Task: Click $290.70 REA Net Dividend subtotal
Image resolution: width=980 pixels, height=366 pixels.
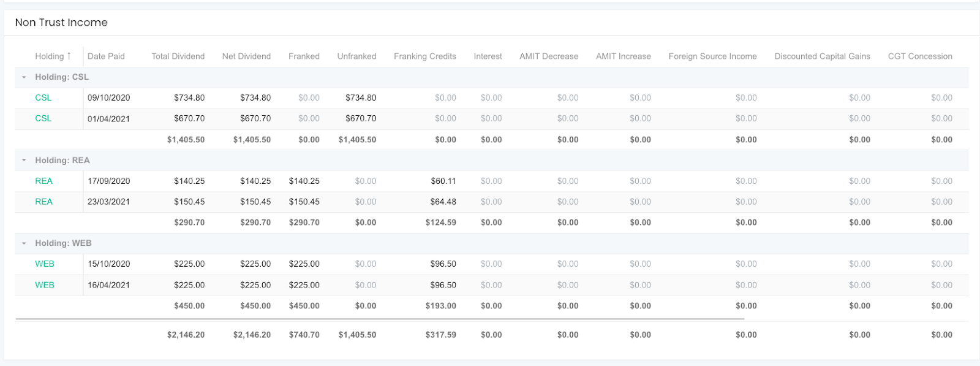Action: point(255,223)
